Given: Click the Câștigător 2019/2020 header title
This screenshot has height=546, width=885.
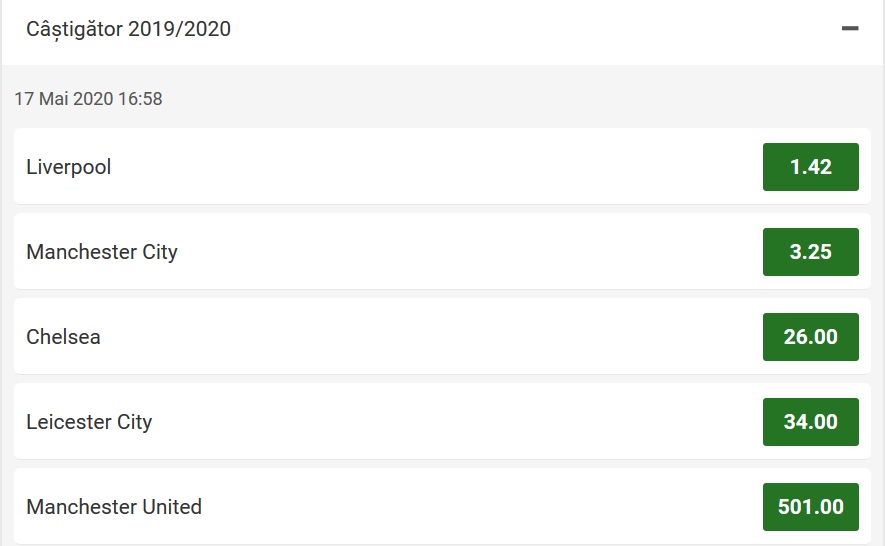Looking at the screenshot, I should (129, 29).
